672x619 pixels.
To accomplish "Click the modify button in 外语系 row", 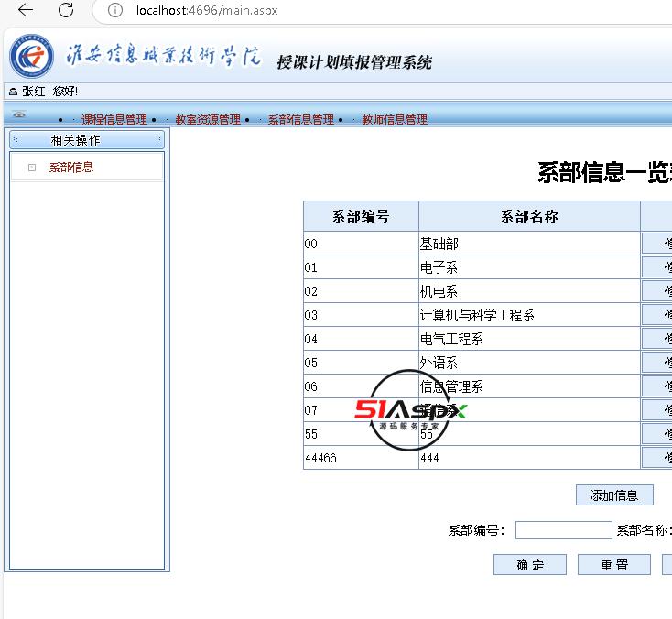I will coord(657,363).
